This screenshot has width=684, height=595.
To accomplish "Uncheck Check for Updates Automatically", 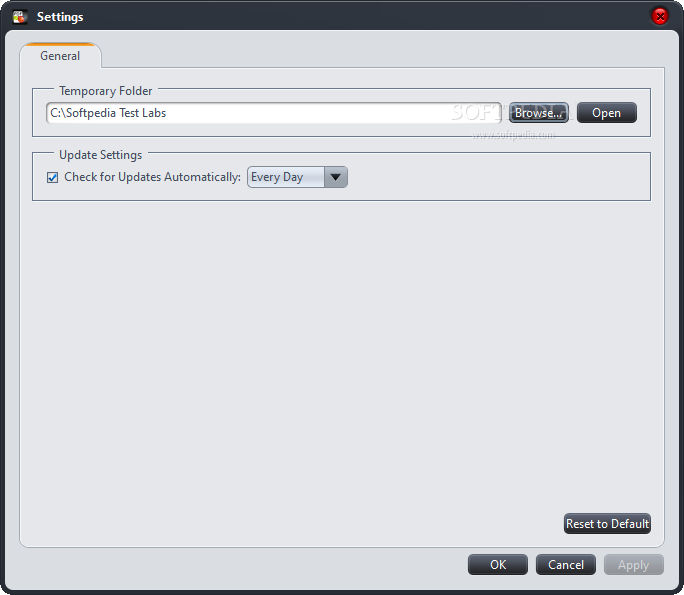I will pos(52,178).
